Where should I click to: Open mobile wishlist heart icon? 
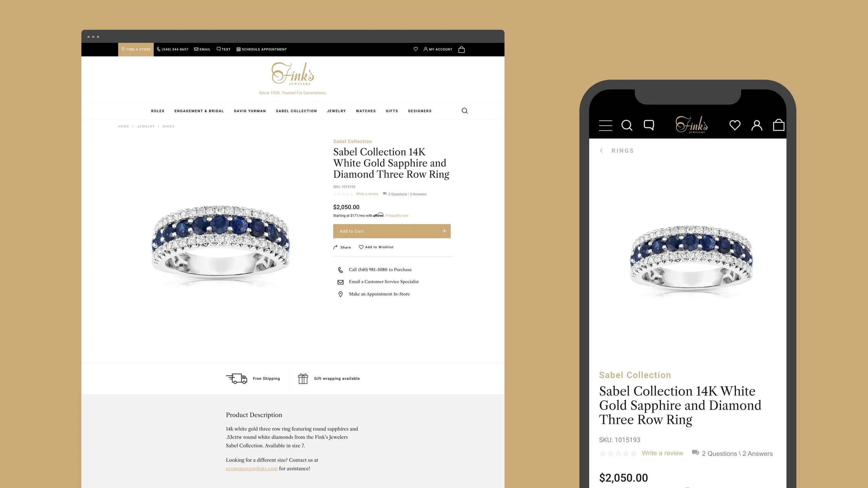click(735, 125)
